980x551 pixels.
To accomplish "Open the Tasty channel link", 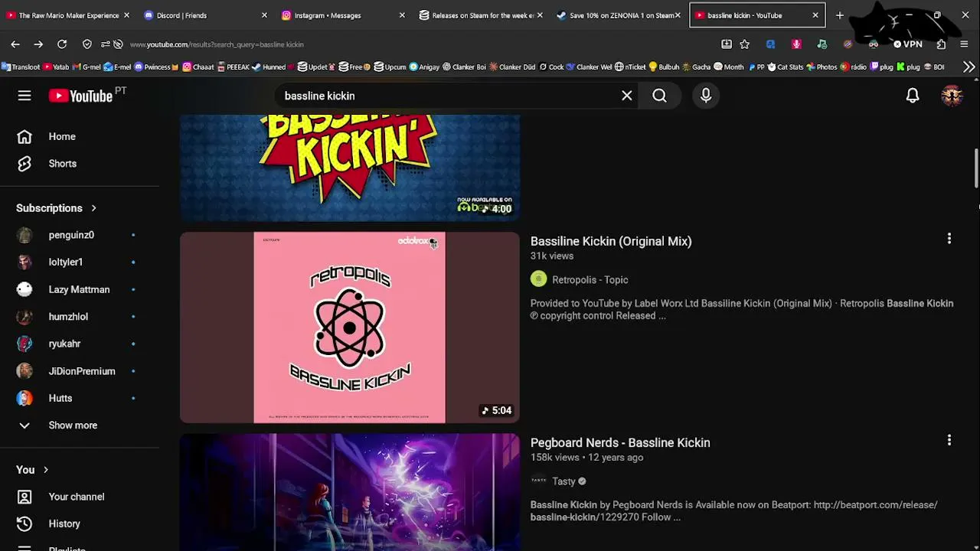I will pyautogui.click(x=563, y=481).
